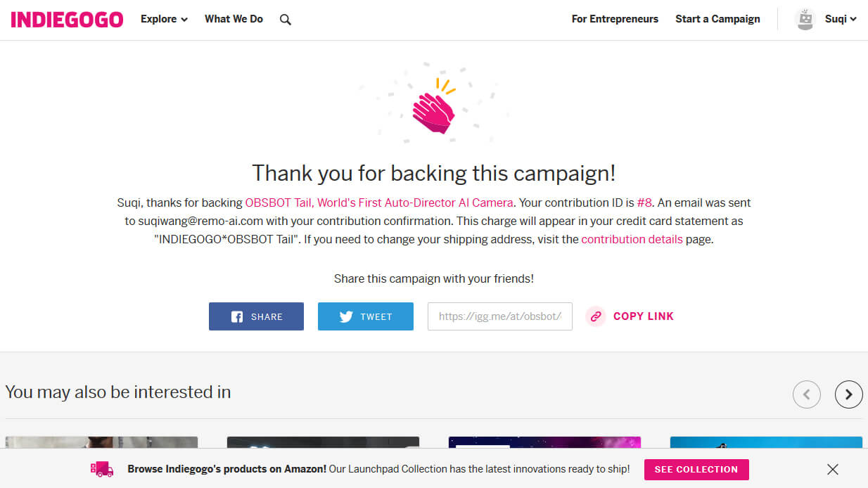
Task: Click the delivery truck icon in banner
Action: (x=102, y=469)
